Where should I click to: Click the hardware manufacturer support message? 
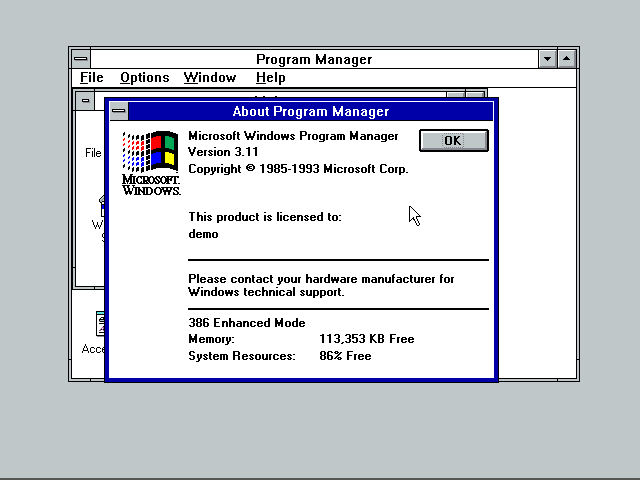[321, 285]
